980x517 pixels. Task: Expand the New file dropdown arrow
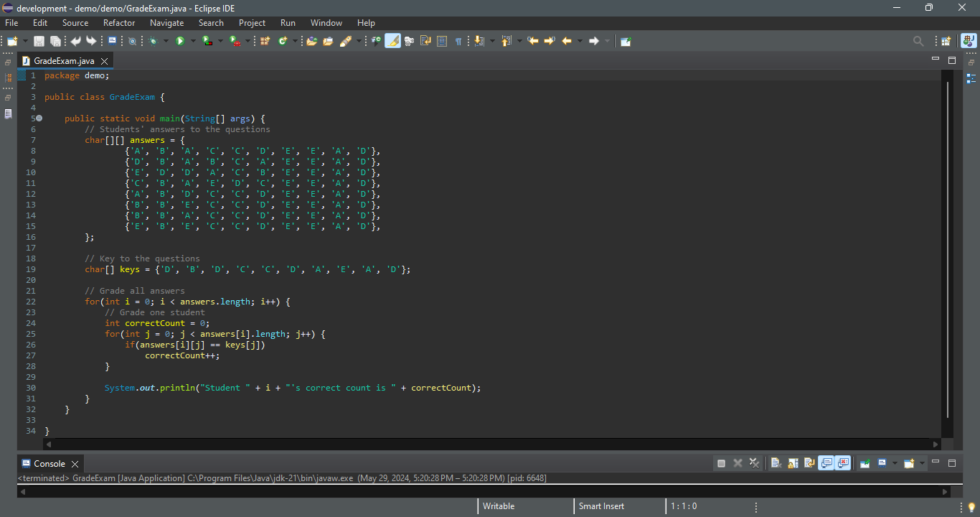tap(26, 41)
